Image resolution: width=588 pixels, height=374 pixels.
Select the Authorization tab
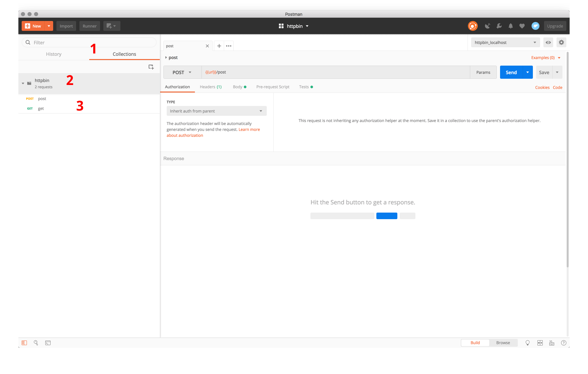[x=178, y=87]
